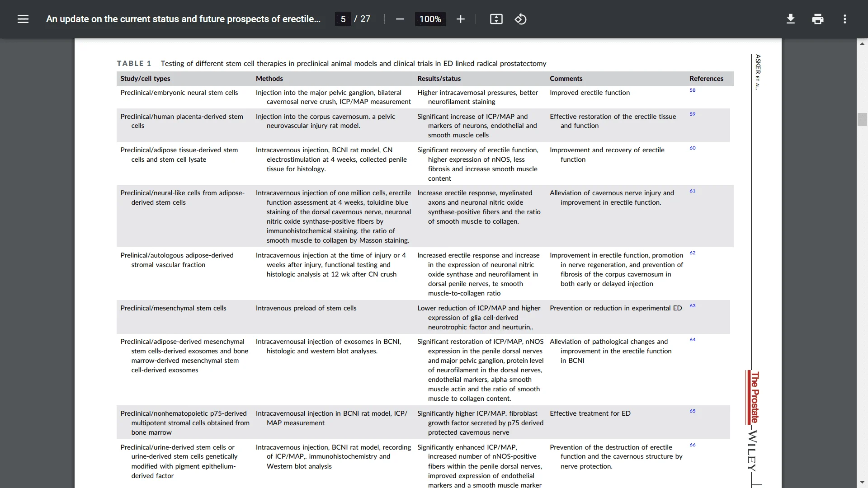Open the sidebar hamburger menu
This screenshot has height=488, width=868.
click(23, 19)
